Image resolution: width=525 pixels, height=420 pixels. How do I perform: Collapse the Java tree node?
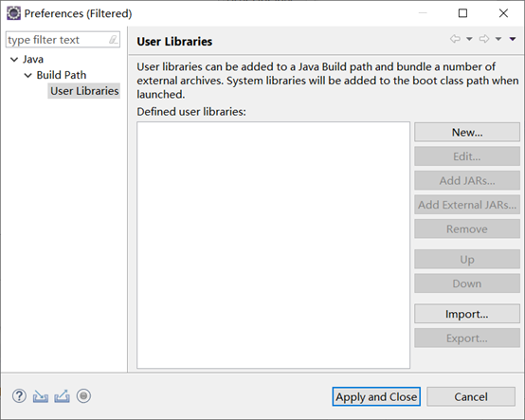(x=14, y=60)
